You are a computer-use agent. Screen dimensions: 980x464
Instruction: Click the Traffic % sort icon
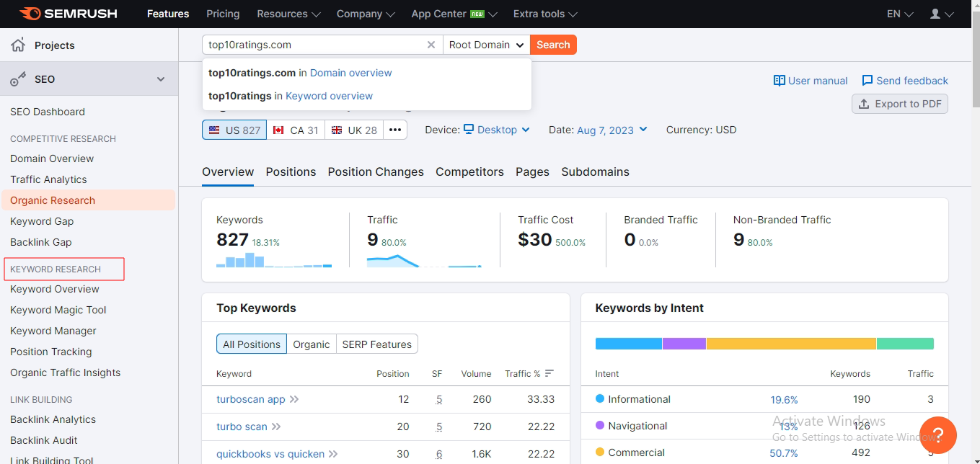coord(549,373)
